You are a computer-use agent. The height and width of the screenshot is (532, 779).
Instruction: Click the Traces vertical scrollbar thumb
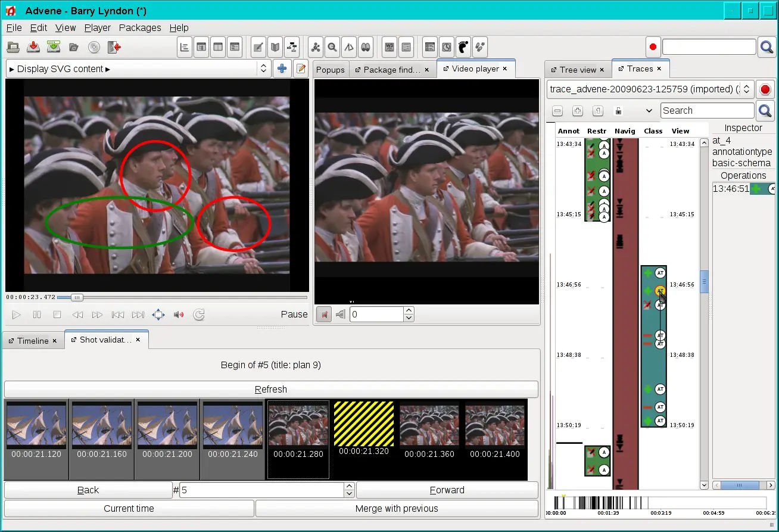(x=705, y=281)
